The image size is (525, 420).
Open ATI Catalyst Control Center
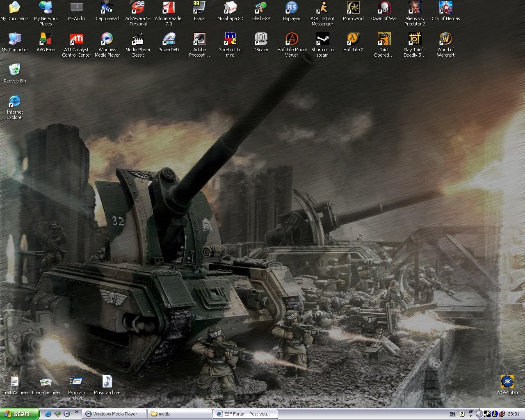76,45
